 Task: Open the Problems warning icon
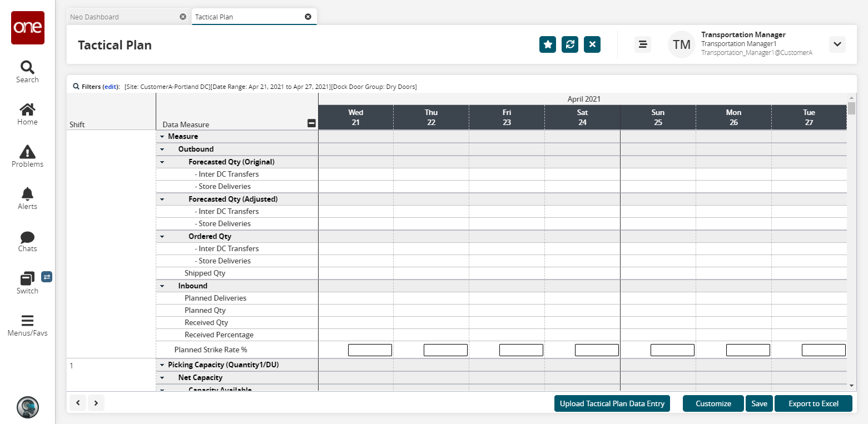[27, 152]
